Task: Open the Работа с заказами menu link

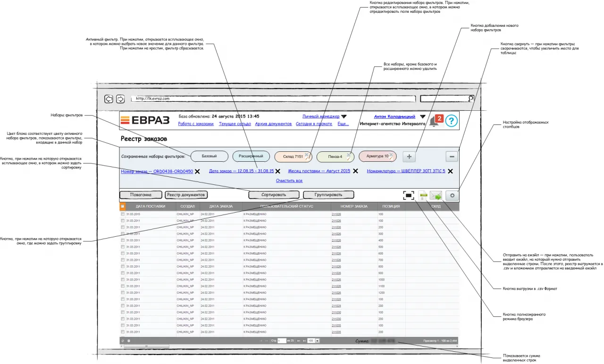Action: 195,124
